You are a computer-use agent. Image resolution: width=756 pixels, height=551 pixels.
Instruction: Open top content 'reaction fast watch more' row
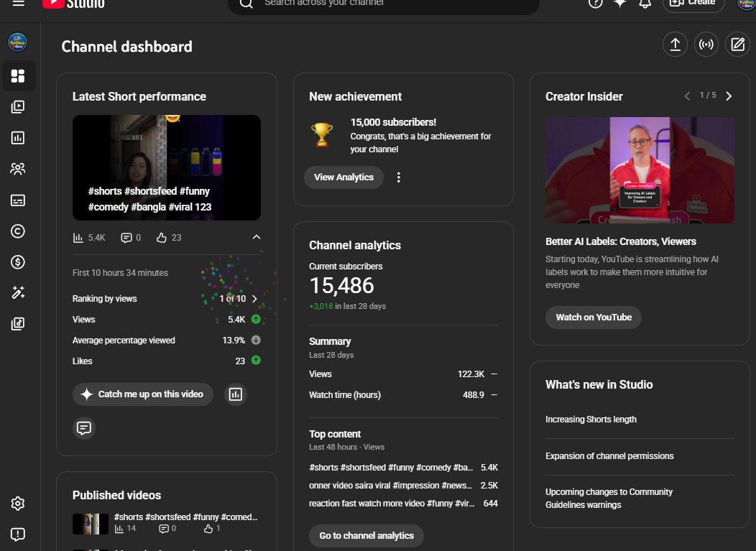click(x=403, y=504)
